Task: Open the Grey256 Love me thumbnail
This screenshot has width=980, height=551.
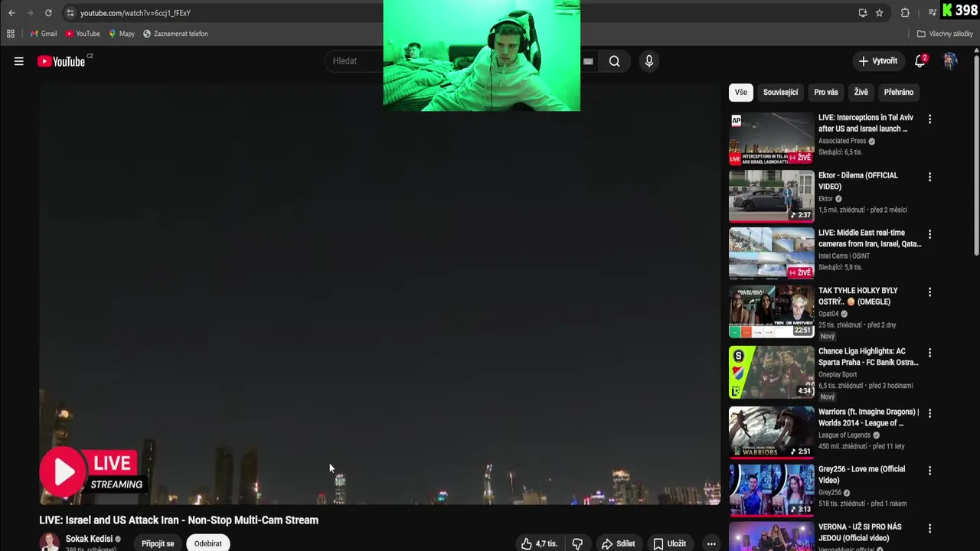Action: tap(771, 490)
